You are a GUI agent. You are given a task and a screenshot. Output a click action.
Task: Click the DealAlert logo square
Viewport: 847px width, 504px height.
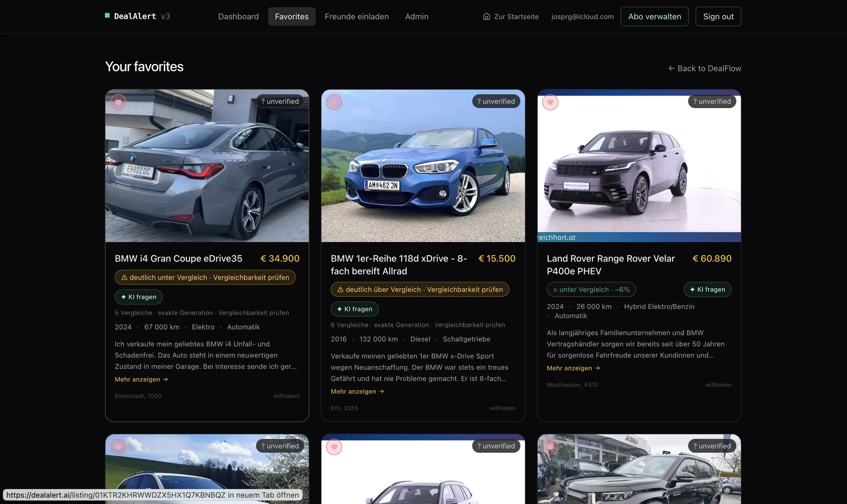[107, 16]
